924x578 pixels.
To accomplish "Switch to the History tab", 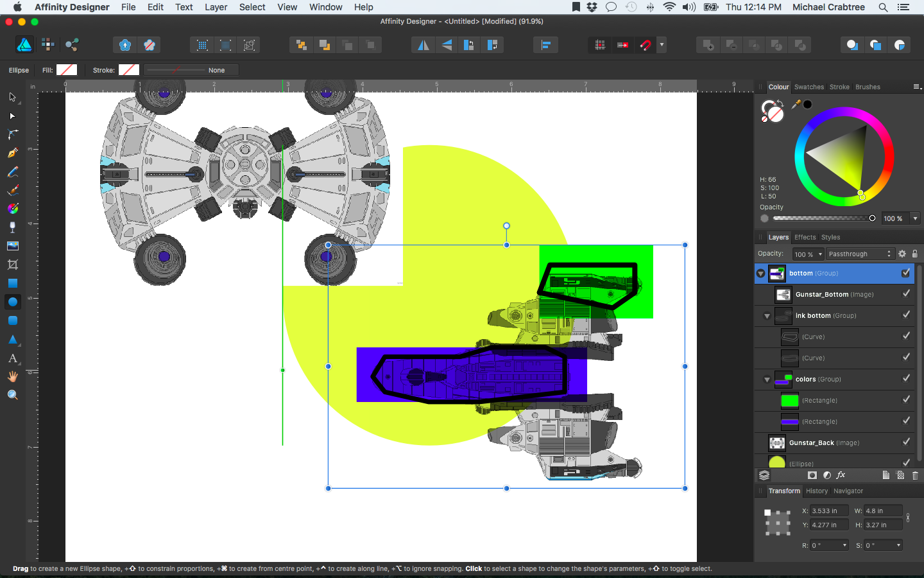I will [x=817, y=491].
